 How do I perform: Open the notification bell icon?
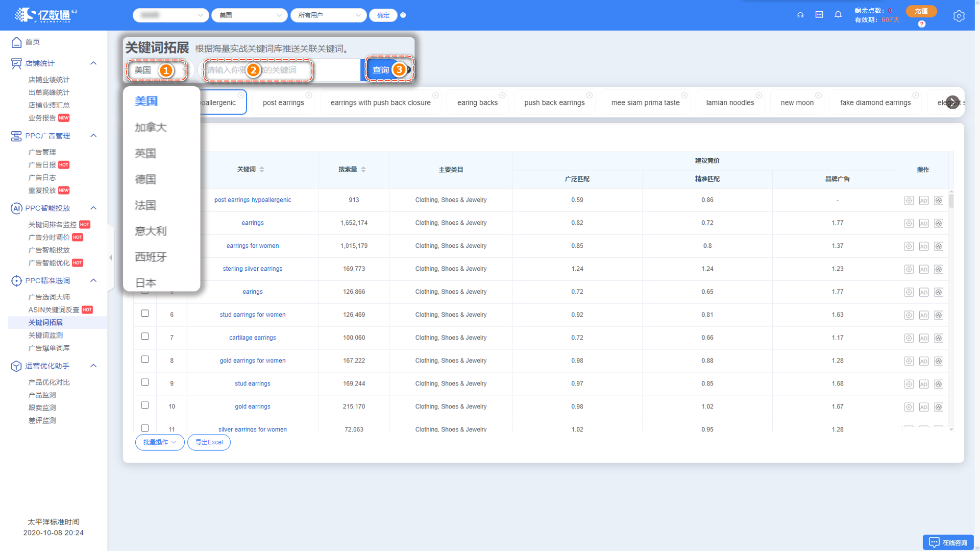point(838,15)
